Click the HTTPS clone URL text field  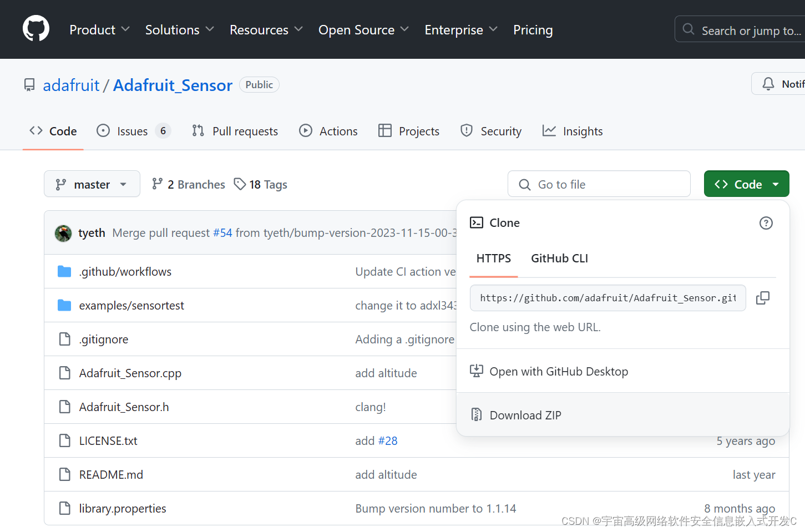pos(608,298)
